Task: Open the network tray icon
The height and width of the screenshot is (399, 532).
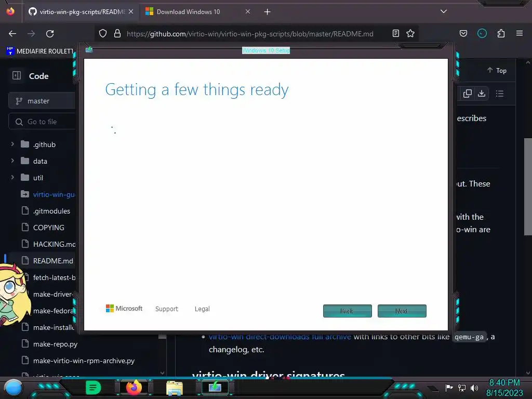Action: point(462,388)
